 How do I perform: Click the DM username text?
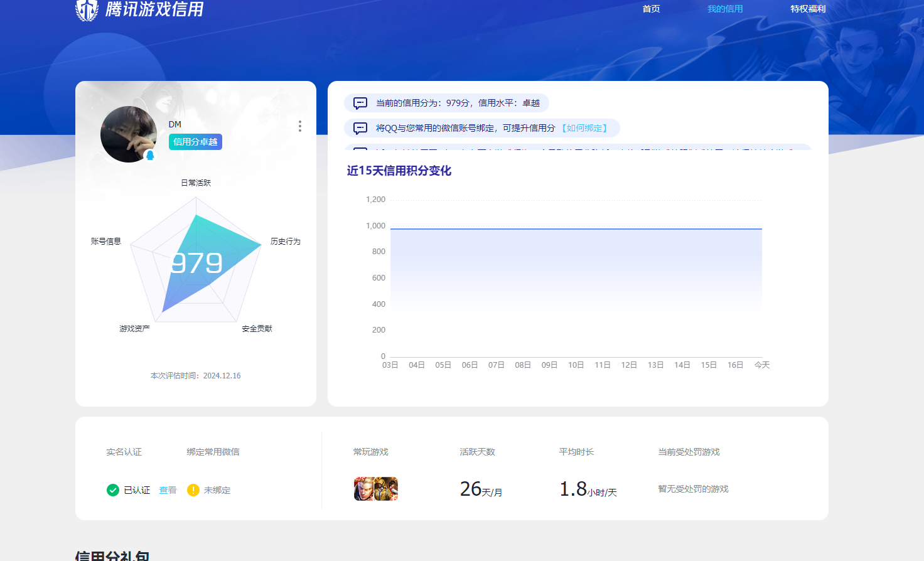point(175,124)
